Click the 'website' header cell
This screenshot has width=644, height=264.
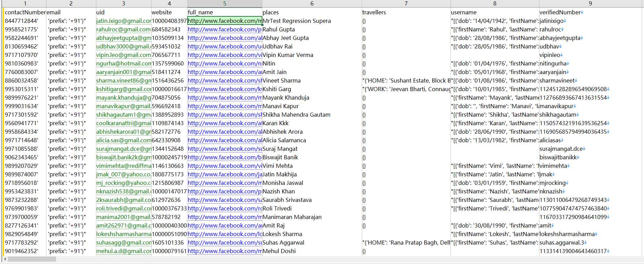click(x=169, y=12)
